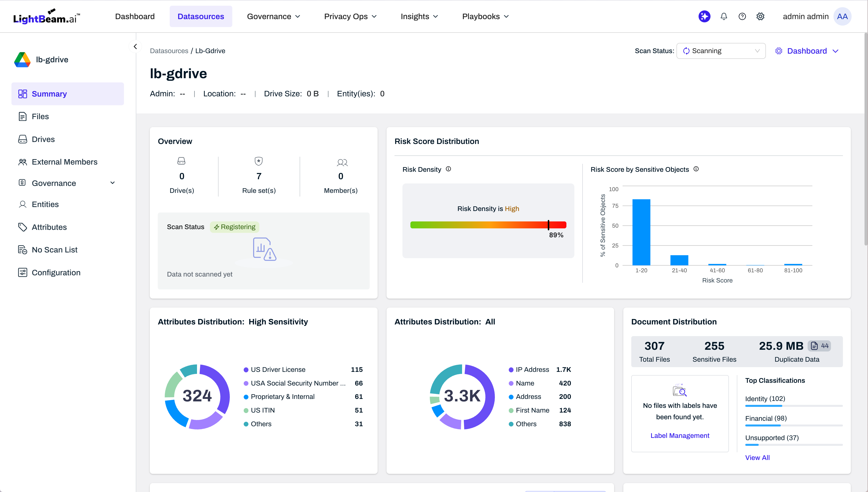Click the Drive(s) overview icon
Viewport: 868px width, 492px height.
tap(182, 161)
